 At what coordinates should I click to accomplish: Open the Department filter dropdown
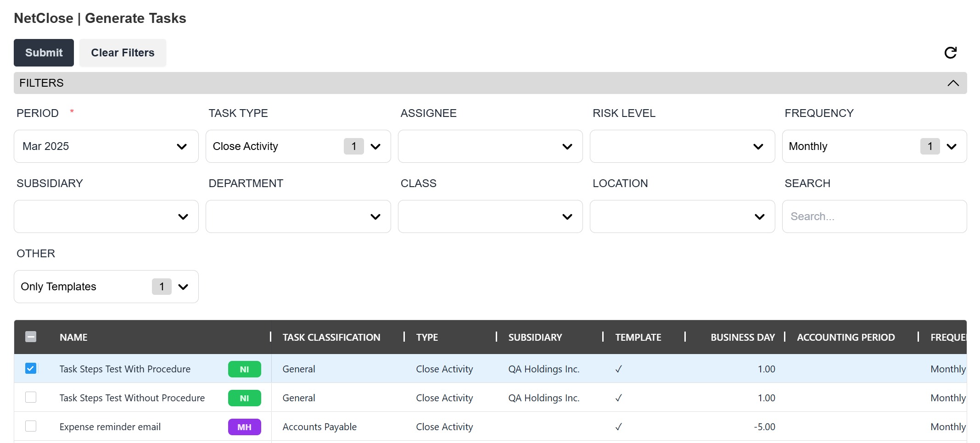point(298,216)
